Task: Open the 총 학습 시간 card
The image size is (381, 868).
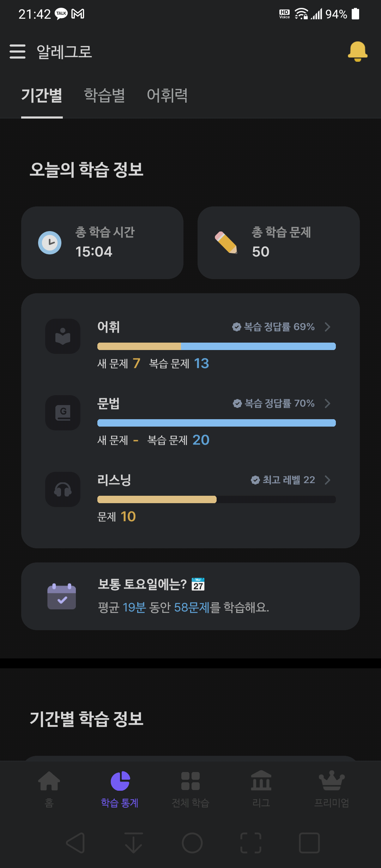Action: [102, 243]
